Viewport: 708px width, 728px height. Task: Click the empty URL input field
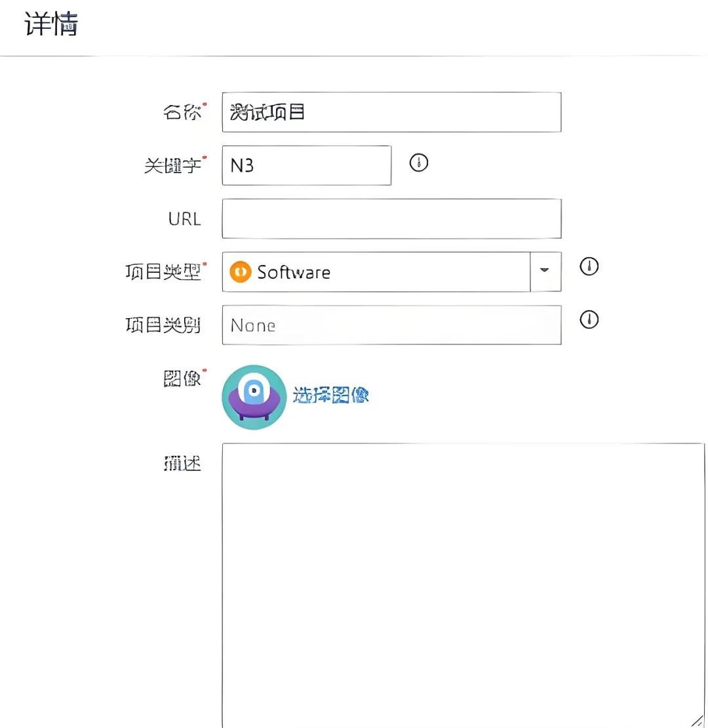pyautogui.click(x=391, y=218)
